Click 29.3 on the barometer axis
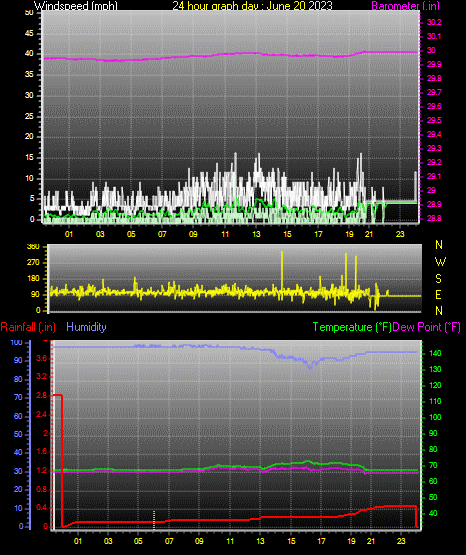The image size is (466, 555). [434, 148]
